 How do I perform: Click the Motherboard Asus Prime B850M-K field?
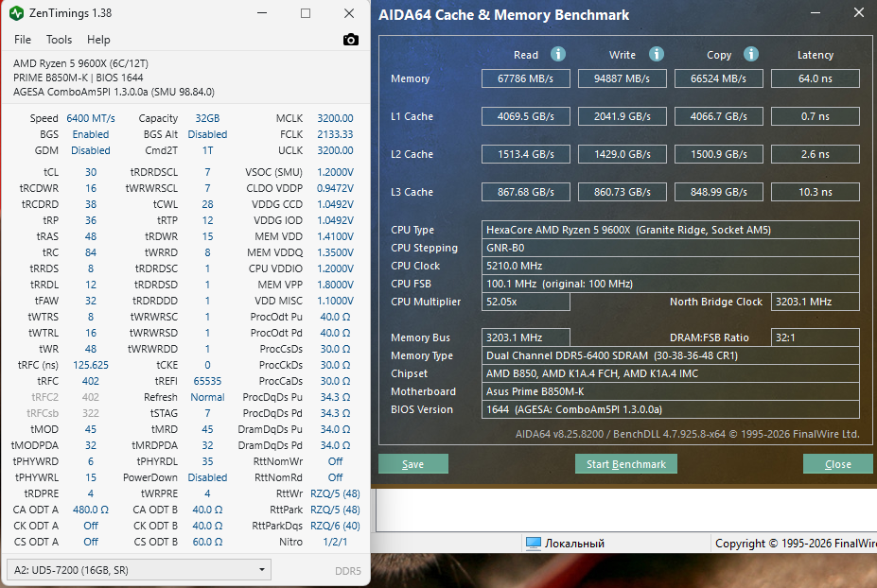670,391
